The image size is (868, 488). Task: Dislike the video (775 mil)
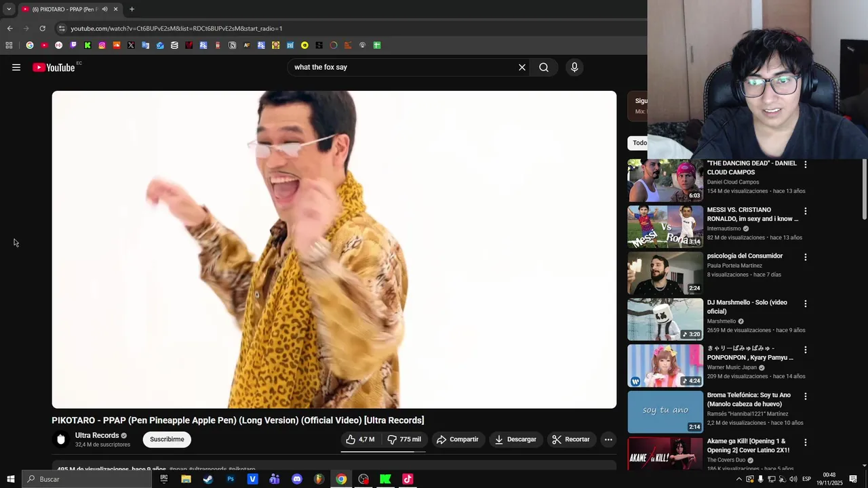click(404, 439)
